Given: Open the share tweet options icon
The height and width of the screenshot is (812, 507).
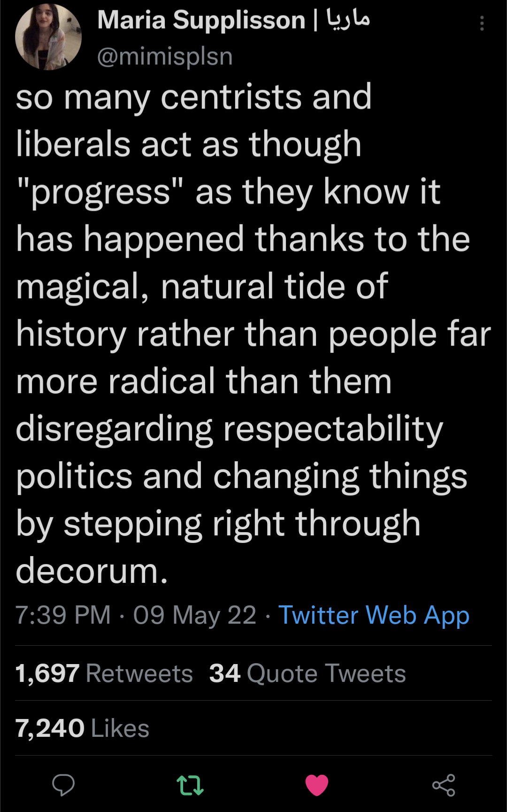Looking at the screenshot, I should pyautogui.click(x=444, y=785).
